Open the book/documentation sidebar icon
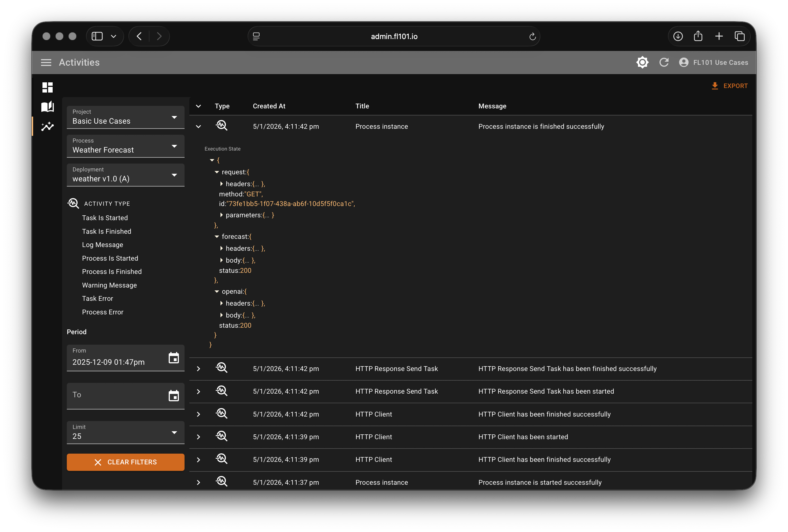The width and height of the screenshot is (788, 532). point(48,106)
